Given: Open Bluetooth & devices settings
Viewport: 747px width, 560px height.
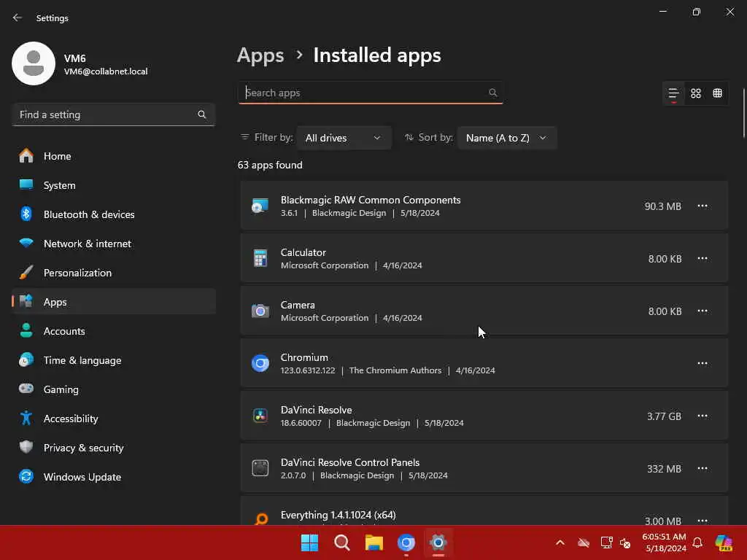Looking at the screenshot, I should [114, 214].
